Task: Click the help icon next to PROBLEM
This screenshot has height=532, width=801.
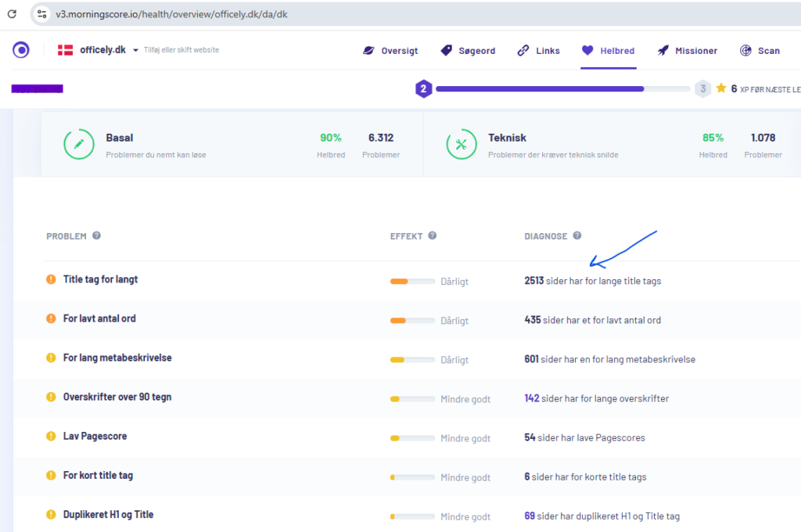Action: (96, 235)
